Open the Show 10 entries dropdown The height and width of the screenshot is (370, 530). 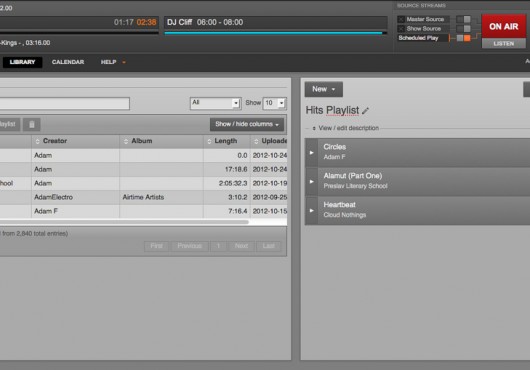274,103
